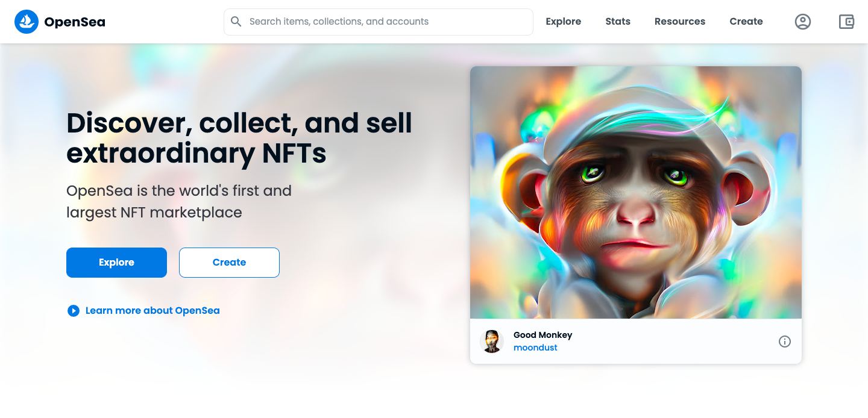The image size is (868, 418).
Task: Open the moondust creator link
Action: coord(535,348)
